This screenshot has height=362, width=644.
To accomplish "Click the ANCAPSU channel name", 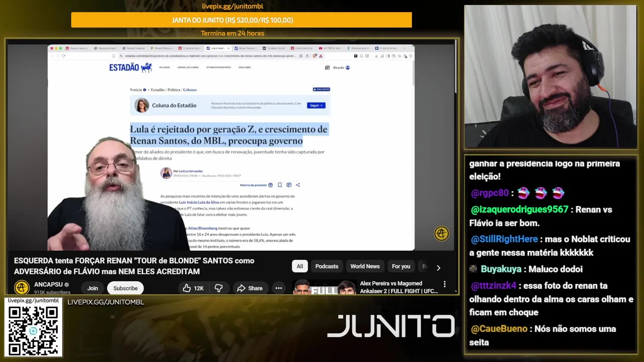I will click(48, 285).
